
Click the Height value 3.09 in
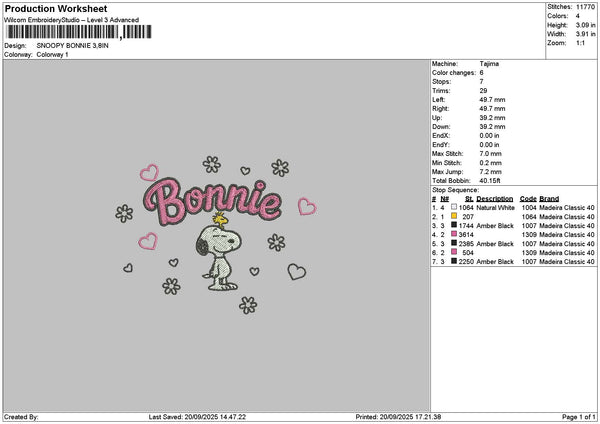585,25
